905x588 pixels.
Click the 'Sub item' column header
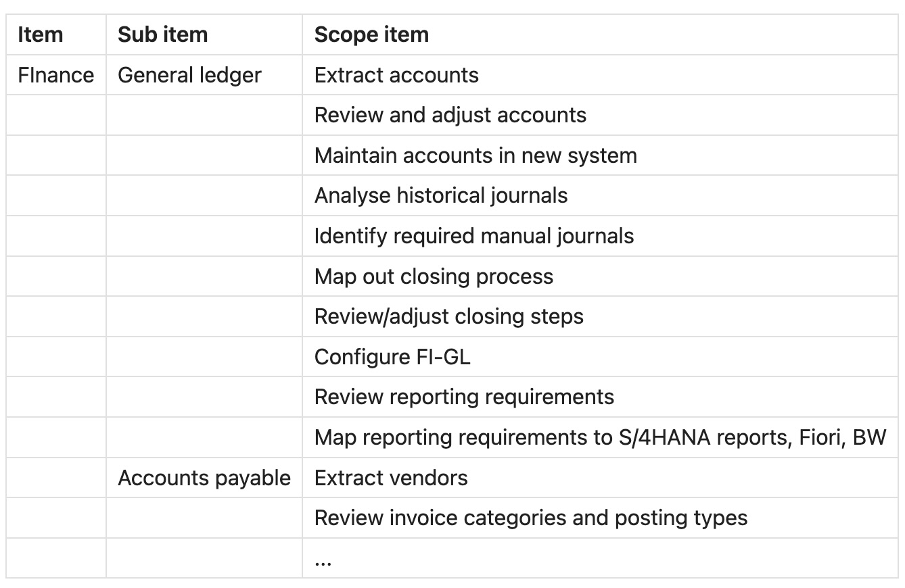(204, 34)
